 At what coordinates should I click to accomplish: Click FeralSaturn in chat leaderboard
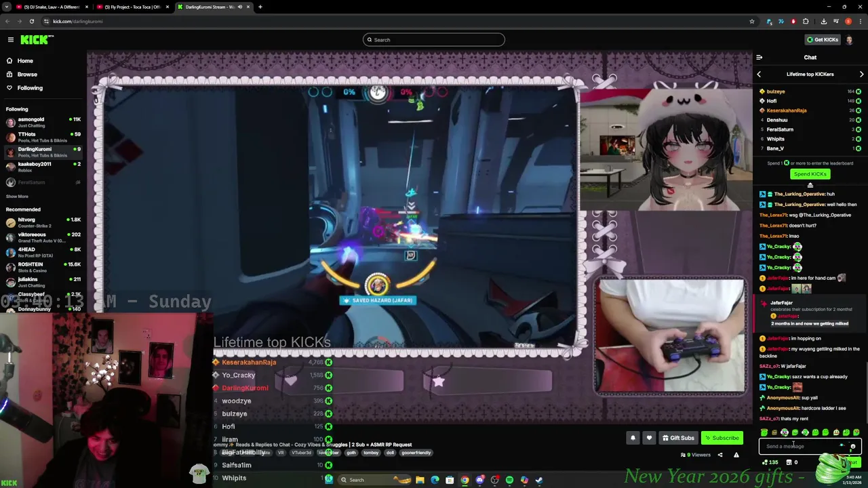click(780, 129)
